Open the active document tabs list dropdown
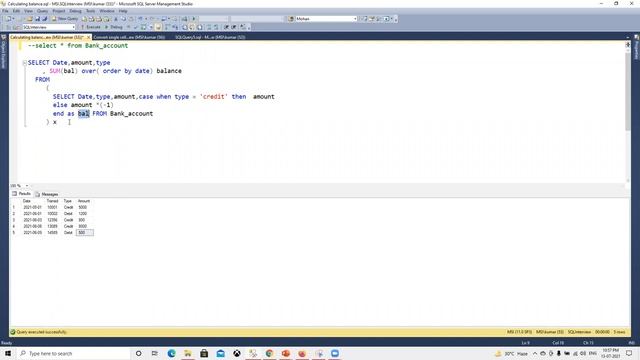The width and height of the screenshot is (640, 360). (627, 37)
